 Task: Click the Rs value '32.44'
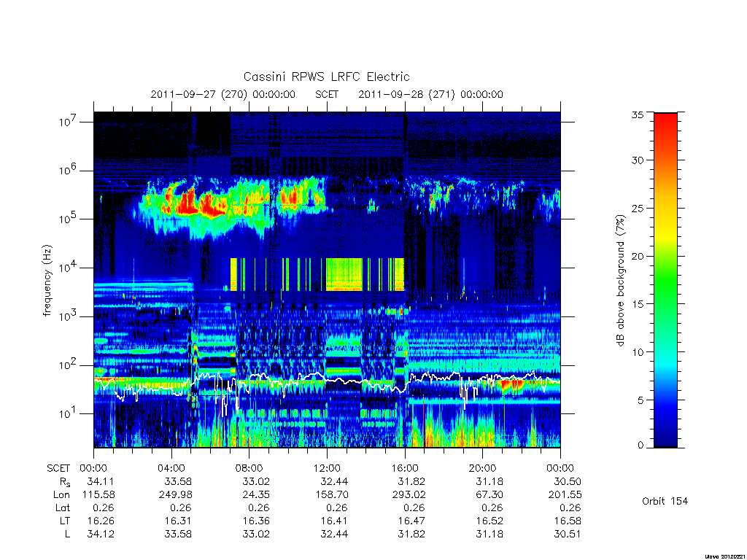[334, 481]
